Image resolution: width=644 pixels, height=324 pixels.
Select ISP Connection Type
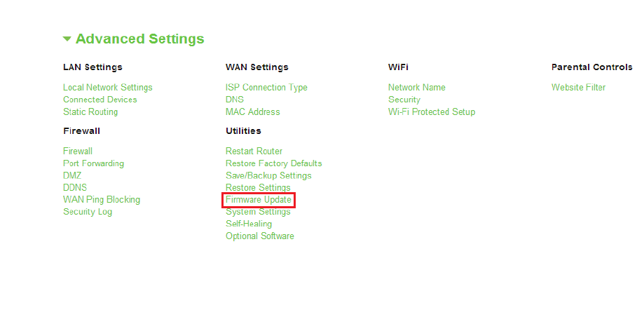[x=266, y=88]
